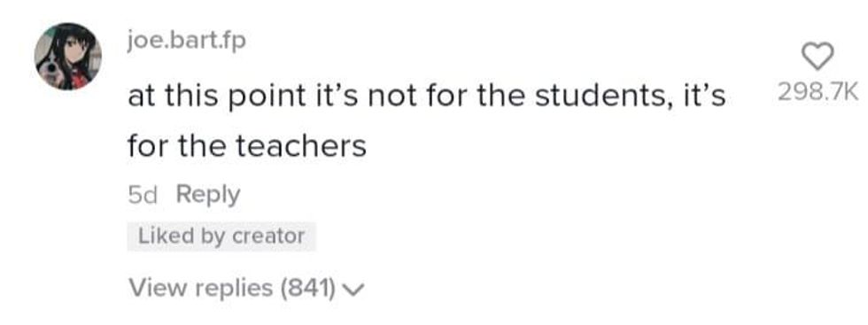Expand View replies (841)
This screenshot has width=868, height=325.
point(246,287)
